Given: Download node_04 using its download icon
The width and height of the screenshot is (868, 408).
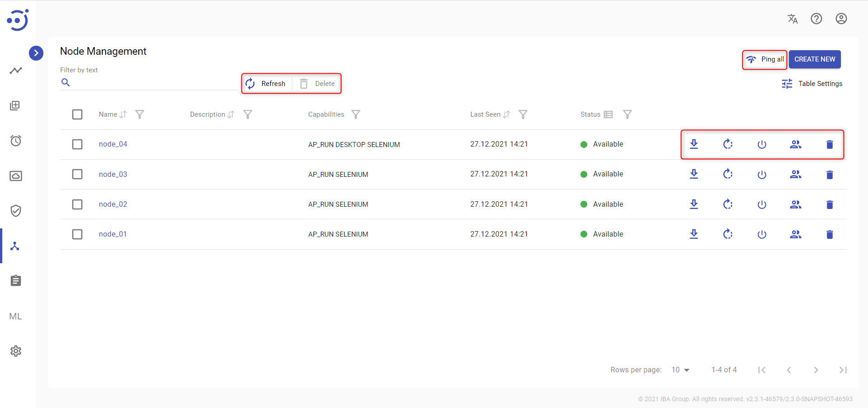Looking at the screenshot, I should coord(694,144).
